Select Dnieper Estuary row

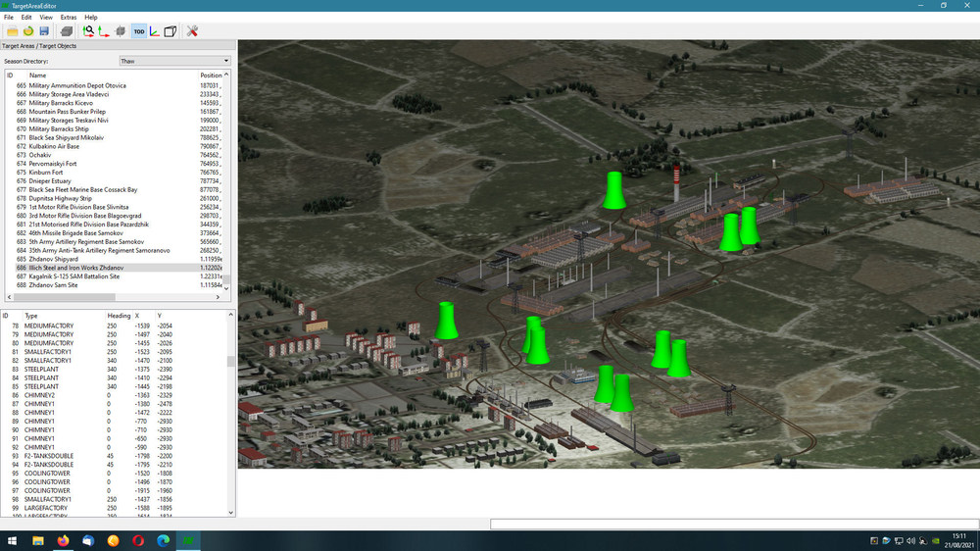point(118,181)
